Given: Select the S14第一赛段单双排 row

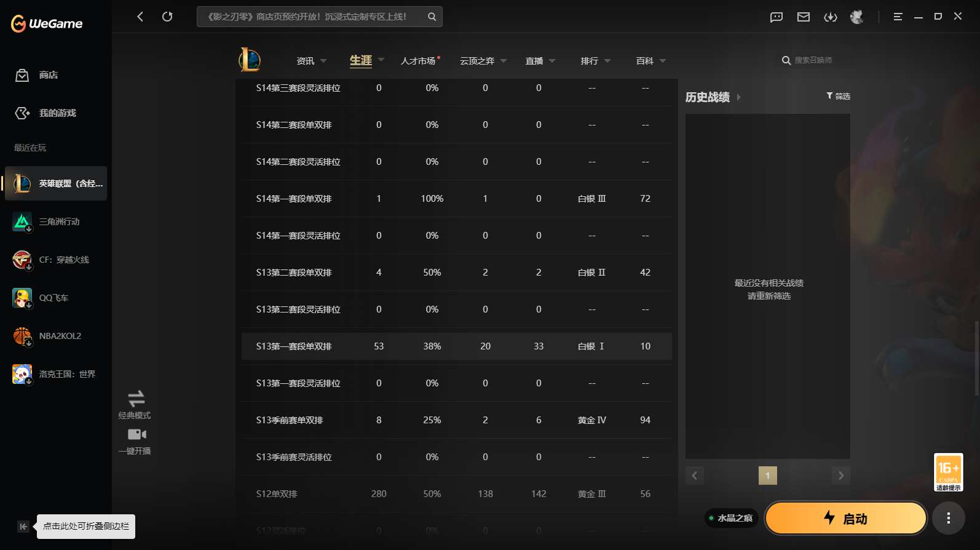Looking at the screenshot, I should point(456,199).
